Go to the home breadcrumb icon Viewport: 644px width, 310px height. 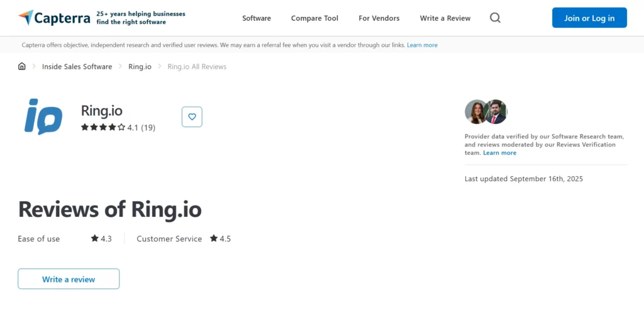click(x=22, y=67)
